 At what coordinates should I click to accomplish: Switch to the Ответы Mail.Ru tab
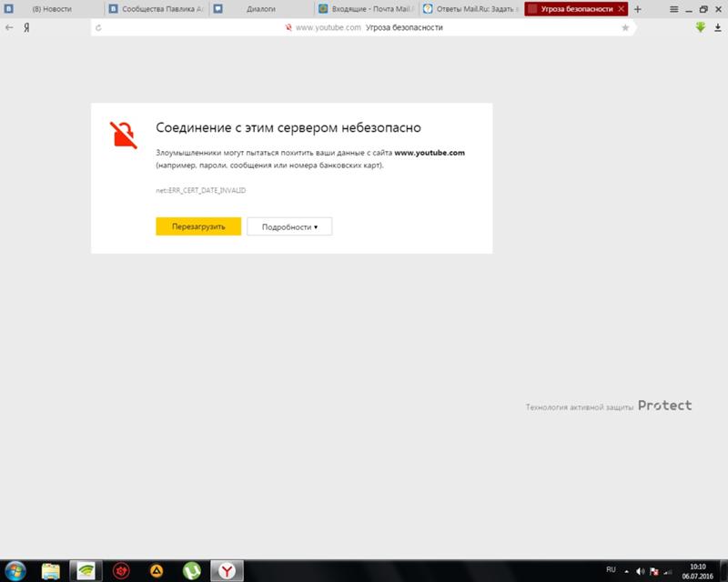pyautogui.click(x=471, y=9)
